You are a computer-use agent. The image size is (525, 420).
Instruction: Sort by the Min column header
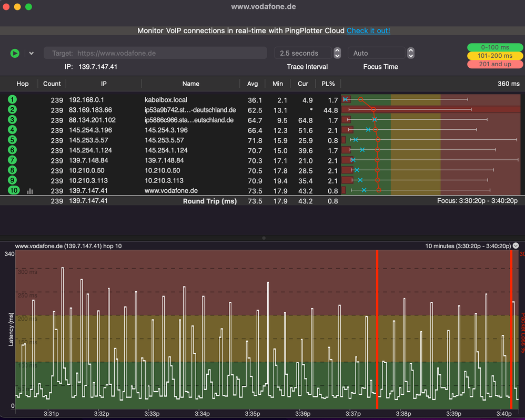278,84
